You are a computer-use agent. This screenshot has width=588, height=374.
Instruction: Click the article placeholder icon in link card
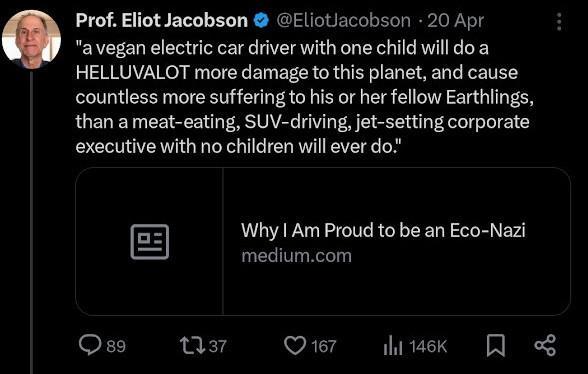pos(150,242)
